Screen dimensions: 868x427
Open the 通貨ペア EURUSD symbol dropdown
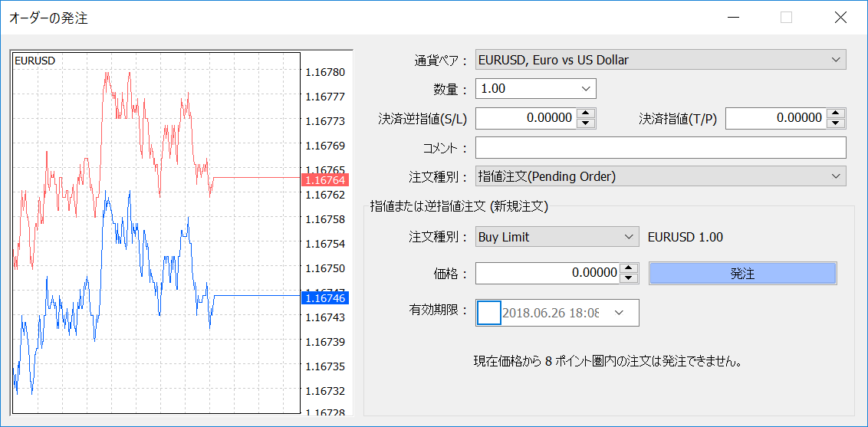click(660, 60)
